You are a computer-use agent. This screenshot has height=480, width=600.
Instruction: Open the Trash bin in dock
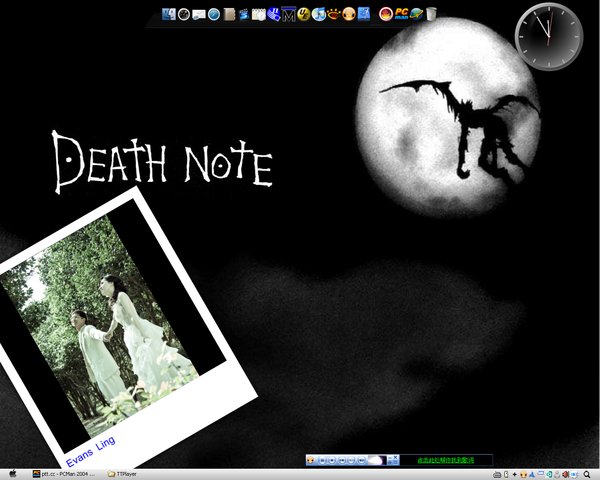click(x=431, y=14)
